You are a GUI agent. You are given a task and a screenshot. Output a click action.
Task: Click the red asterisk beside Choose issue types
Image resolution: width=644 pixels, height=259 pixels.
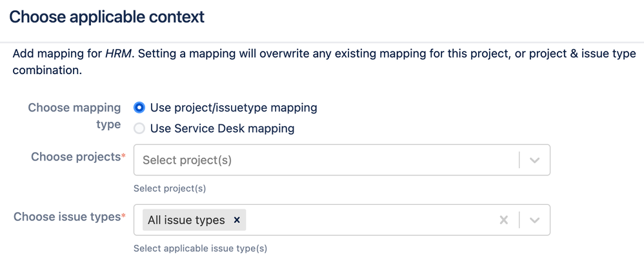[123, 216]
